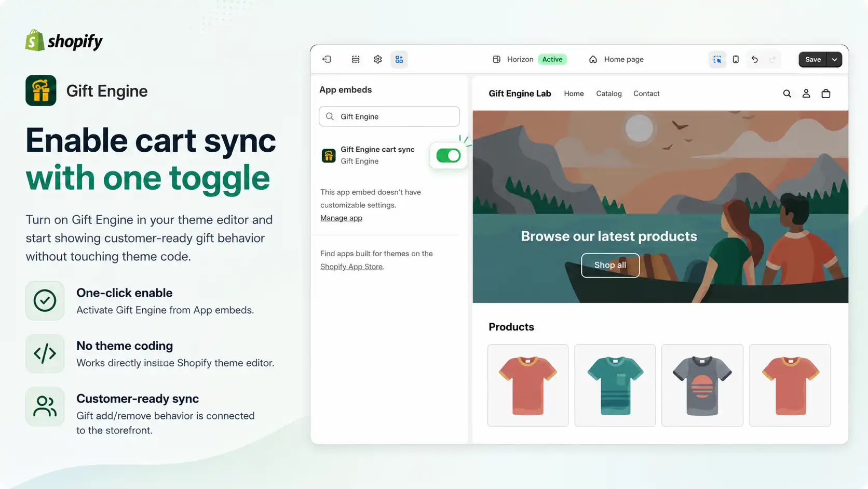Open the Save dropdown arrow
The width and height of the screenshot is (868, 489).
tap(834, 59)
